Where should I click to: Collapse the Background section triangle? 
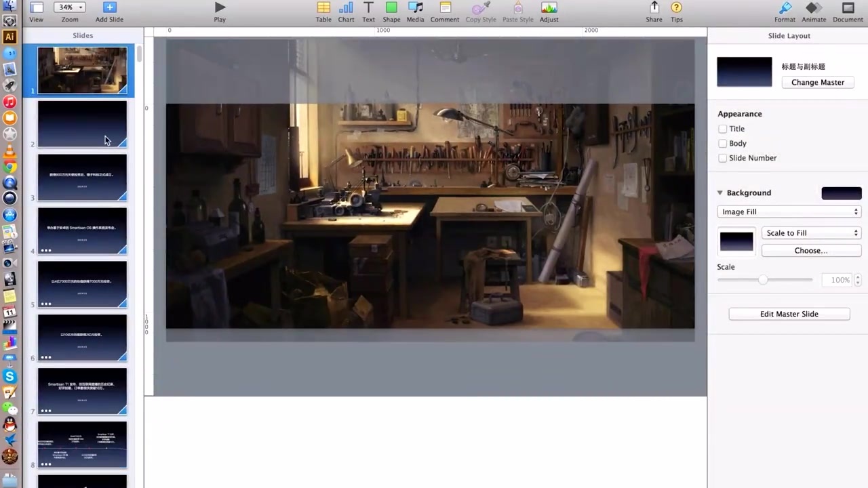(720, 193)
